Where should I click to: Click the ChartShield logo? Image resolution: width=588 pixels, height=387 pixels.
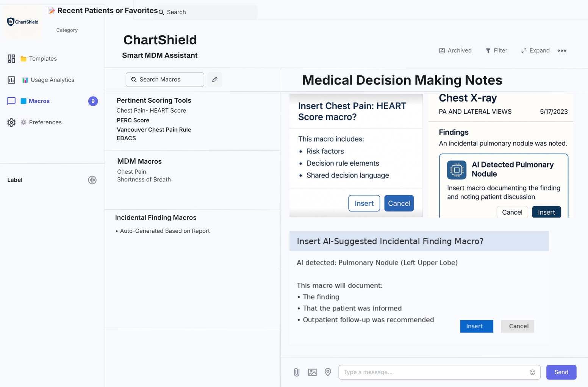pyautogui.click(x=23, y=22)
